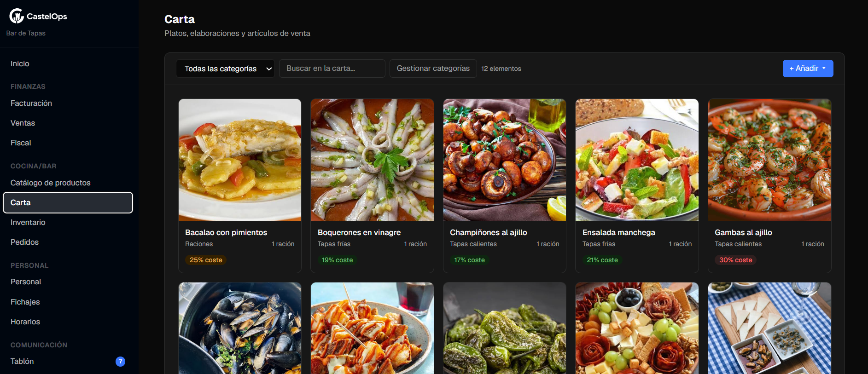Click the 21% coste badge
Viewport: 868px width, 374px height.
point(602,260)
